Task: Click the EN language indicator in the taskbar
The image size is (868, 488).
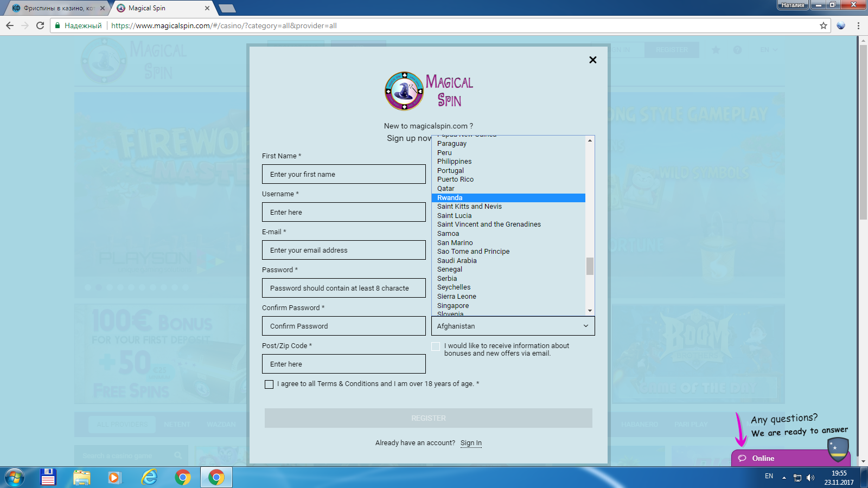Action: click(x=769, y=476)
